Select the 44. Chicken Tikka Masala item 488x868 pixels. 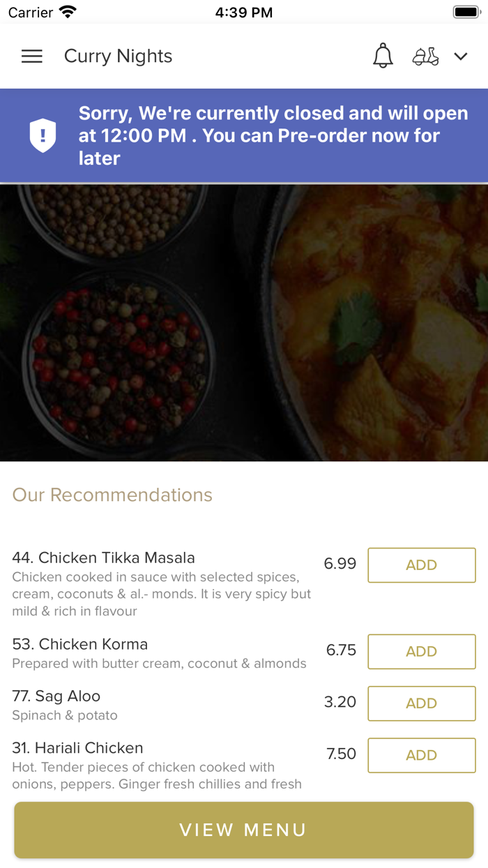[104, 558]
